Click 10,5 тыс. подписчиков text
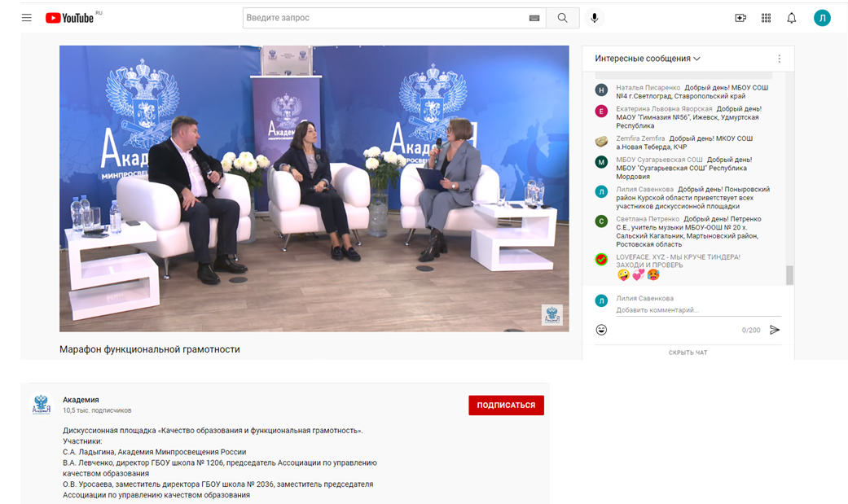The width and height of the screenshot is (848, 504). pyautogui.click(x=97, y=410)
